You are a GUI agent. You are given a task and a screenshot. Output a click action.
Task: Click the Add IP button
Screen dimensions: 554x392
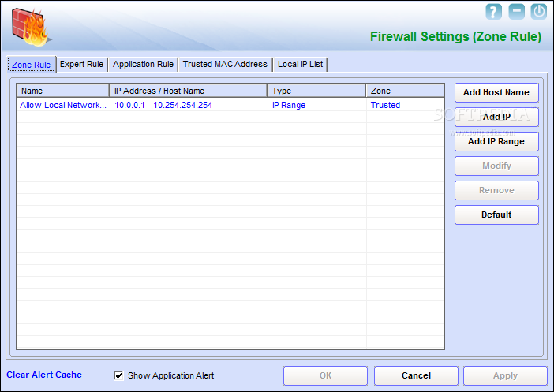click(x=496, y=117)
